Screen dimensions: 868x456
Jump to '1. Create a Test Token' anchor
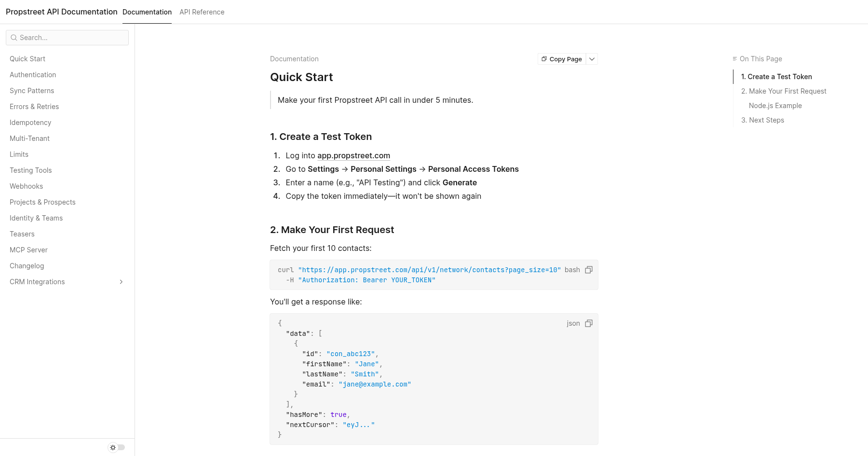coord(776,77)
